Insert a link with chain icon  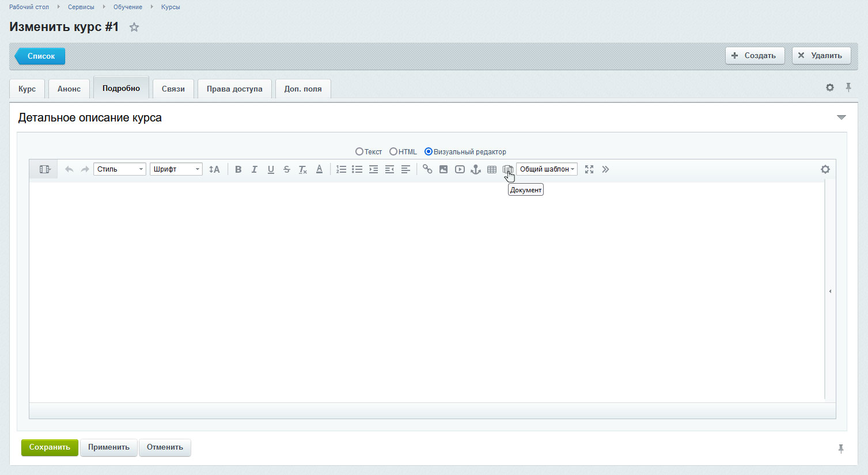427,169
